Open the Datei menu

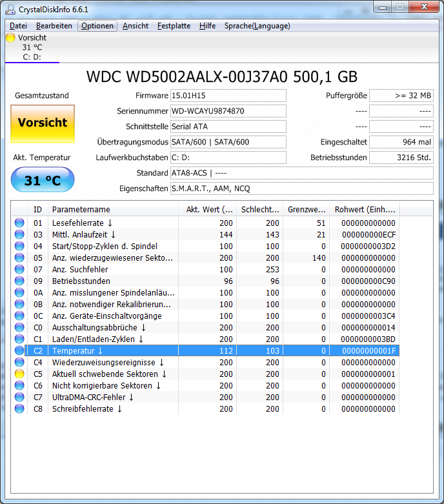18,26
